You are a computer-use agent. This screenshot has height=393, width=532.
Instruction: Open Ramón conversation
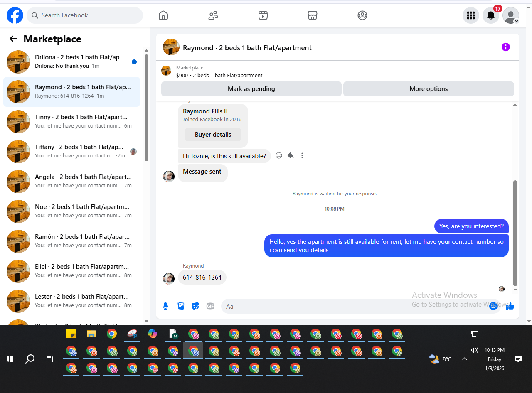point(71,241)
